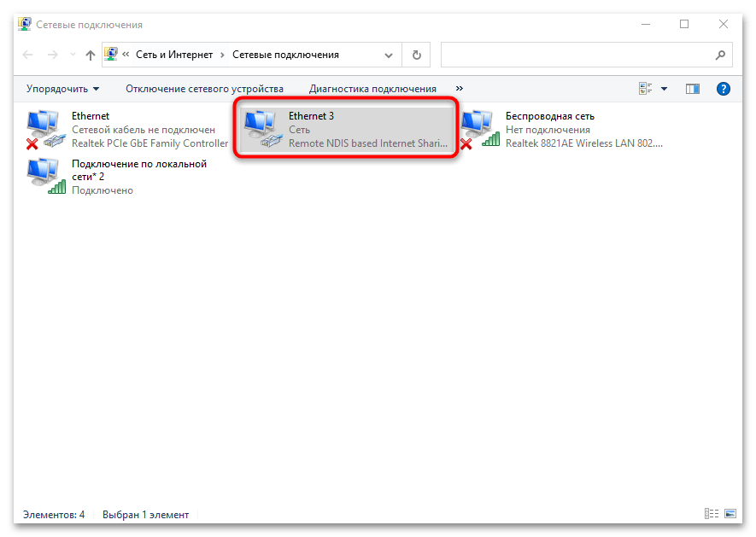This screenshot has height=537, width=756.
Task: Click the search magnifier icon
Action: (x=720, y=55)
